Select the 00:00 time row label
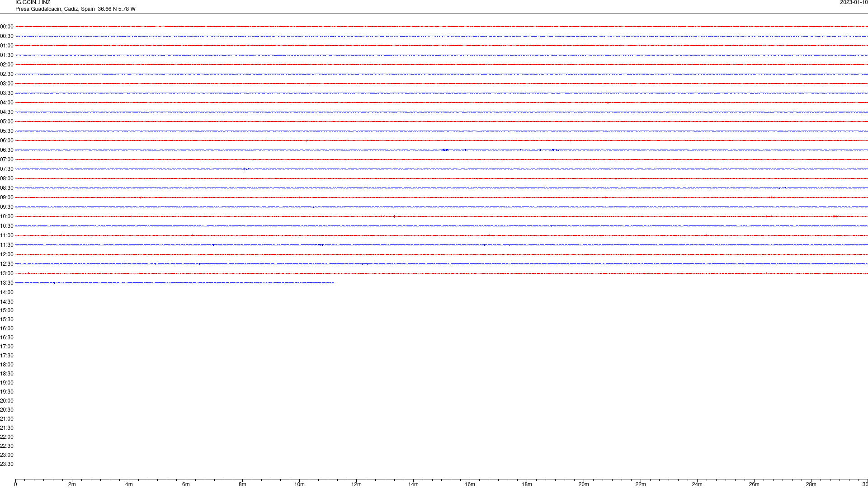The image size is (868, 488). tap(7, 27)
